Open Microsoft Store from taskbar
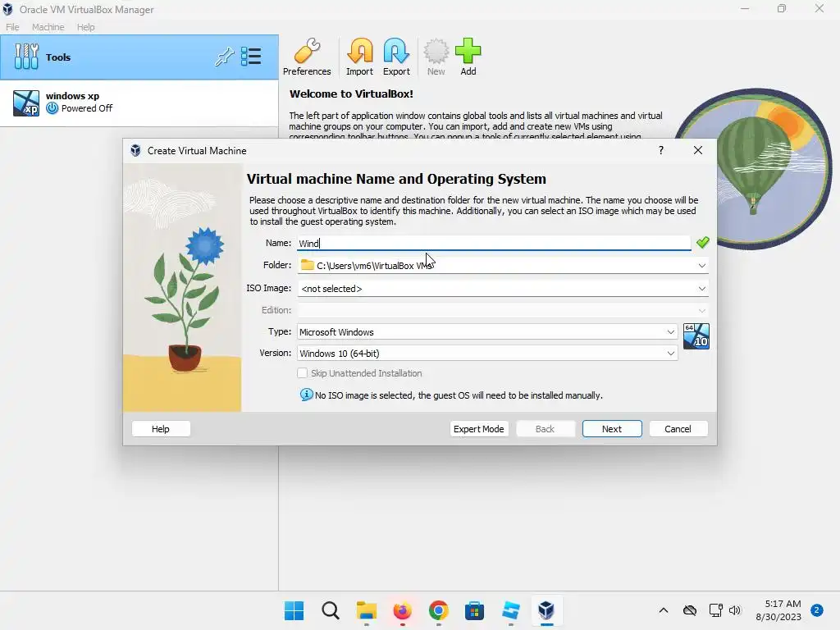Screen dimensions: 840x630 pos(474,610)
